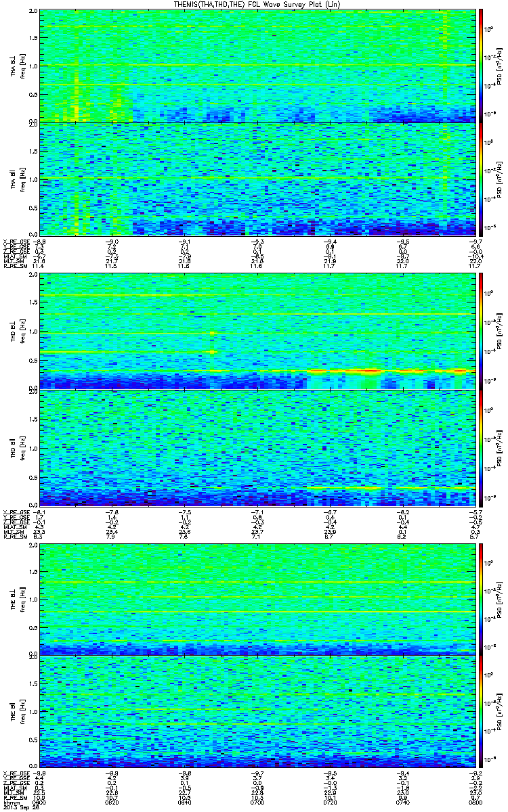Click inside the THE BII spectrogram panel

257,710
